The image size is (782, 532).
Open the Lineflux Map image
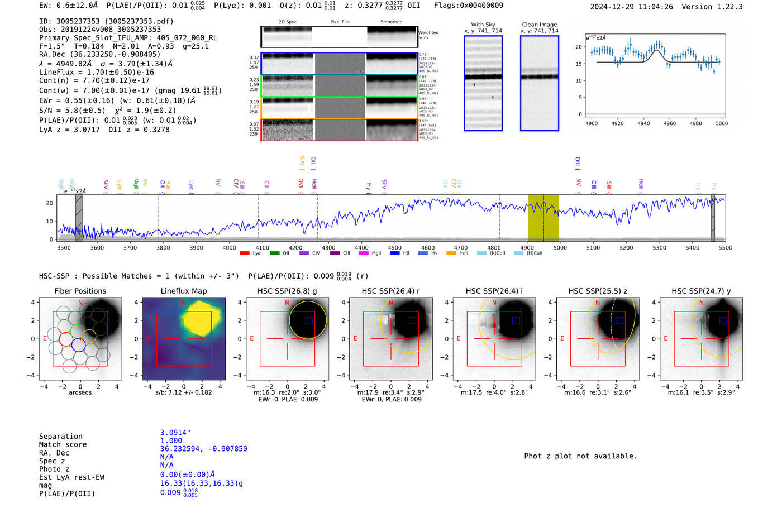point(184,338)
